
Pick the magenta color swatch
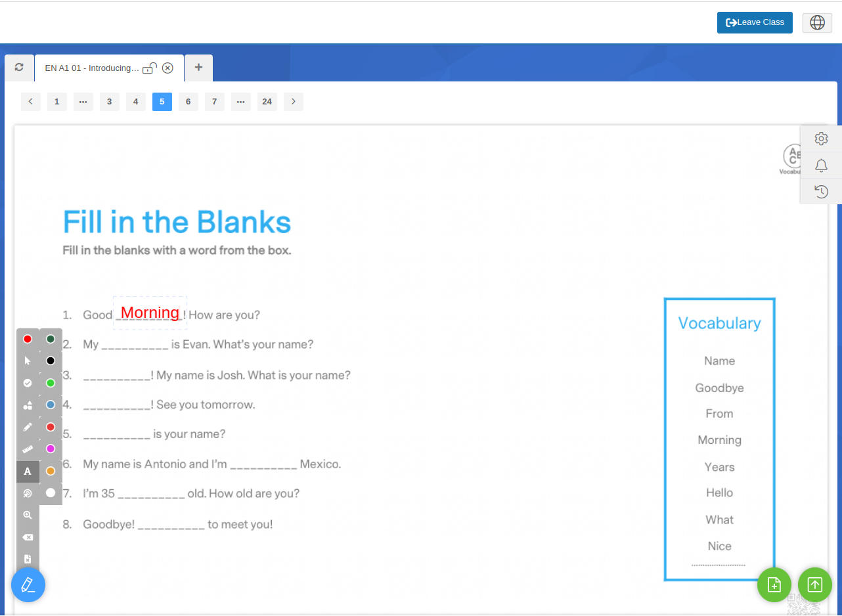click(51, 449)
